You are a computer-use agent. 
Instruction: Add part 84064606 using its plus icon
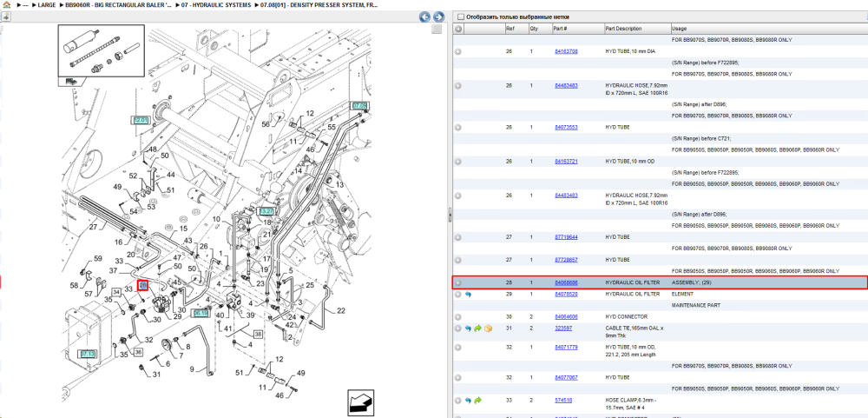pyautogui.click(x=458, y=317)
